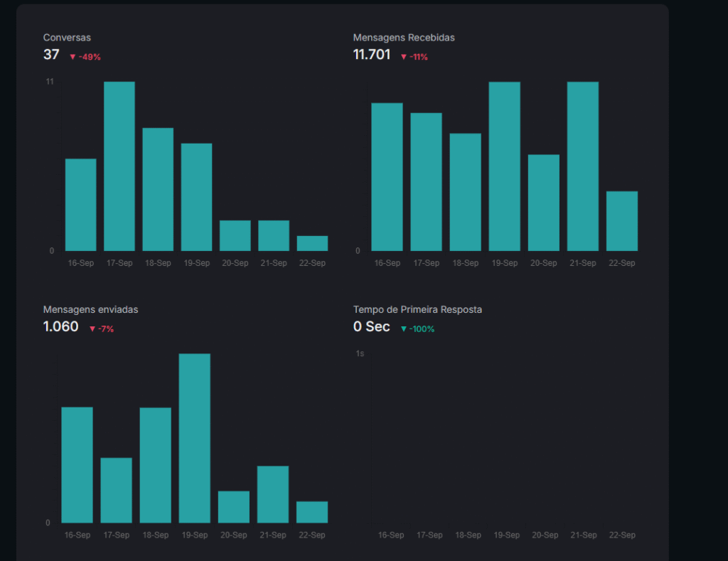
Task: Click the red trend arrow next to -11%
Action: [x=404, y=57]
